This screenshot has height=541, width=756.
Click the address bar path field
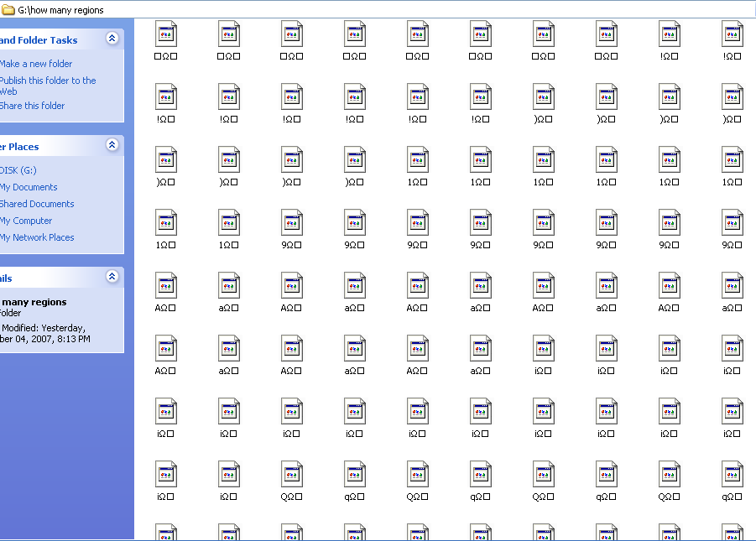(336, 10)
